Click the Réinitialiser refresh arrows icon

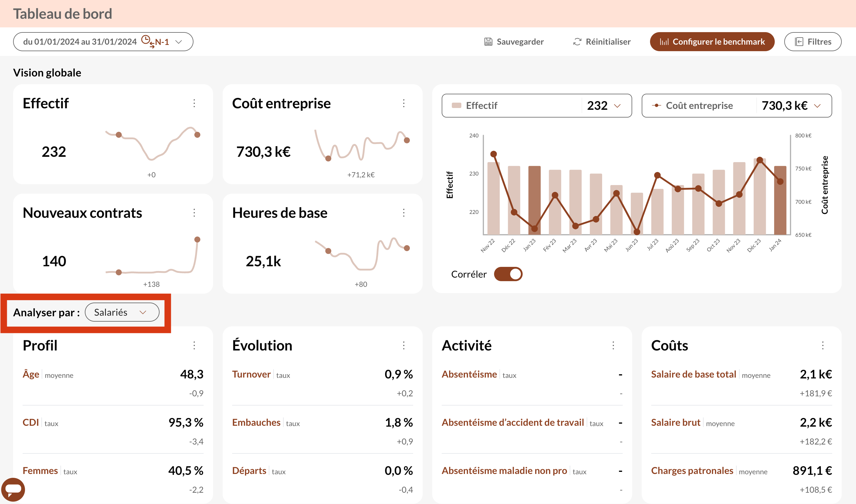pos(577,42)
